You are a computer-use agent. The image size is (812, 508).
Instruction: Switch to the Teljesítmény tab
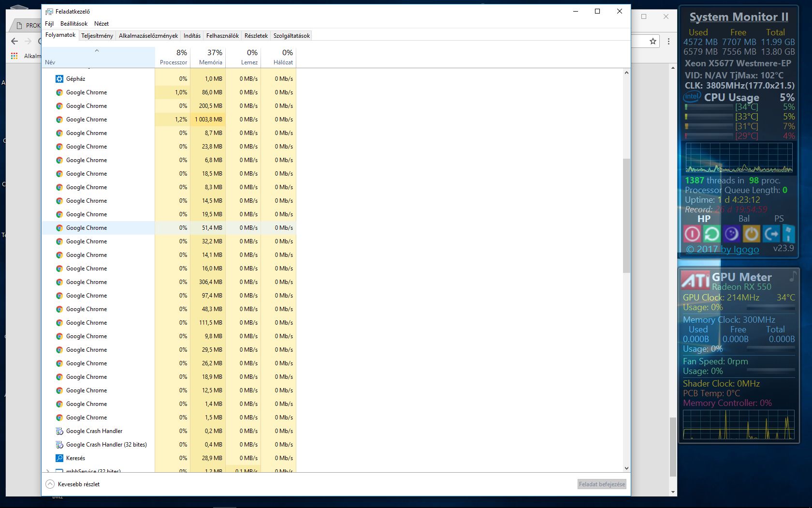pos(97,36)
